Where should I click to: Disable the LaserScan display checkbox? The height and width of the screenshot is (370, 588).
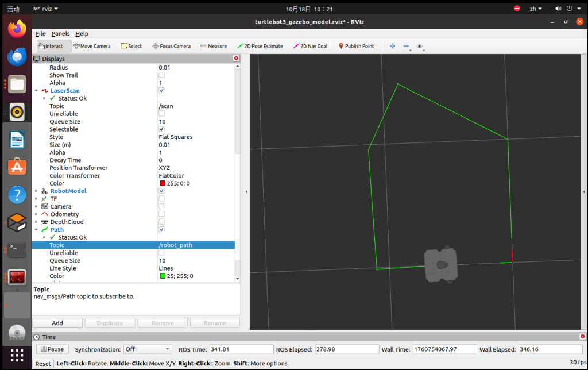coord(161,91)
